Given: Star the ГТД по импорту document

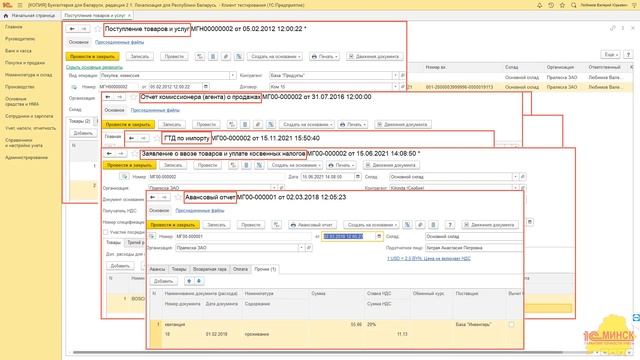Looking at the screenshot, I should 157,138.
